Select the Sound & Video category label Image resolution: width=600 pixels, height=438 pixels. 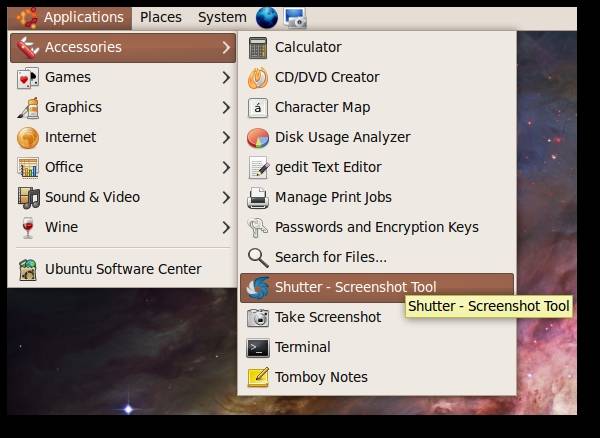coord(93,197)
